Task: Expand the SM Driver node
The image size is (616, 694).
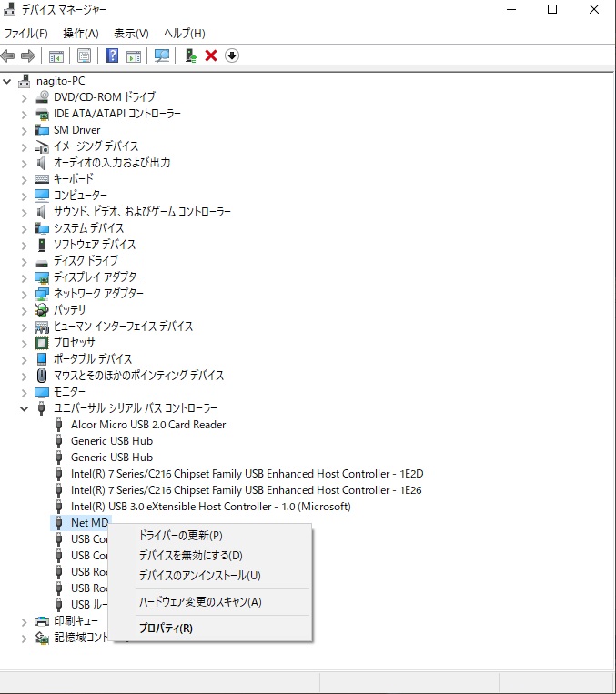Action: point(25,131)
